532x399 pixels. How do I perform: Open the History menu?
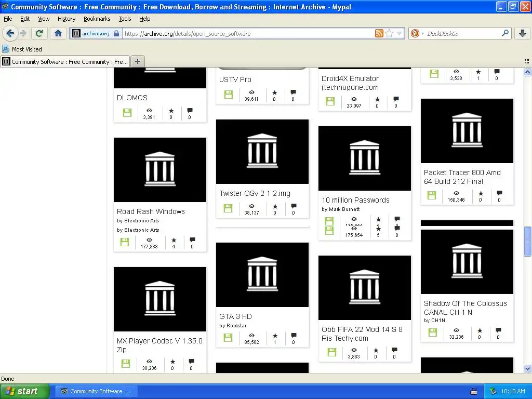click(x=66, y=19)
